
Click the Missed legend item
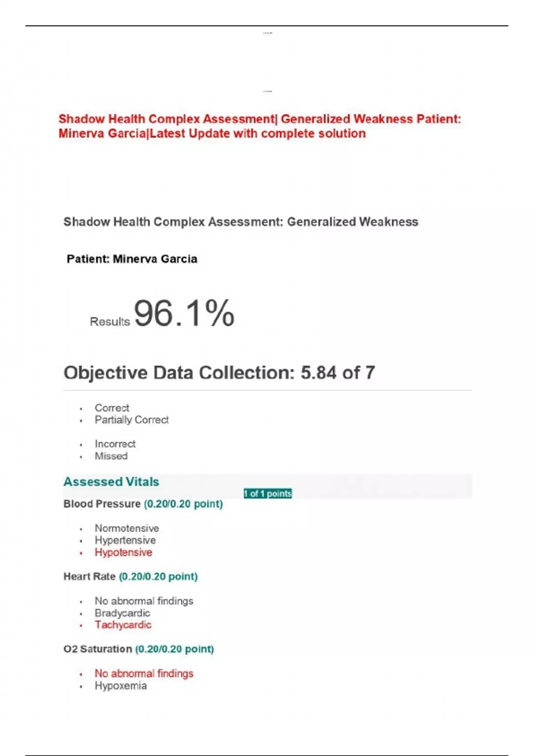(x=111, y=456)
